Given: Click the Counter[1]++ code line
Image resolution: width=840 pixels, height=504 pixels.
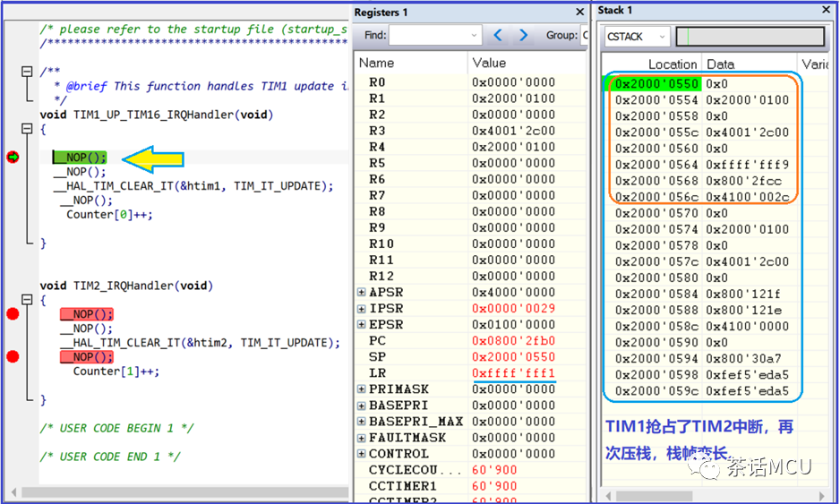Looking at the screenshot, I should coord(116,372).
